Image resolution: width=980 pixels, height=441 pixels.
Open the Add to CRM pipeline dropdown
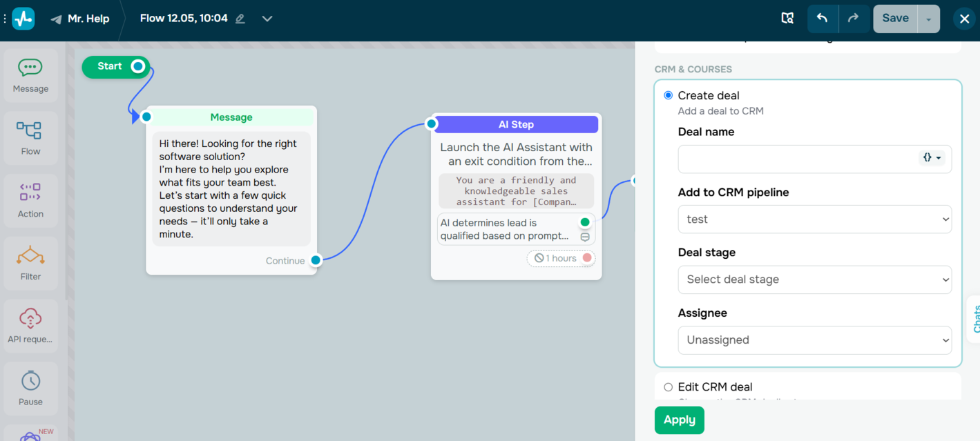pos(814,219)
